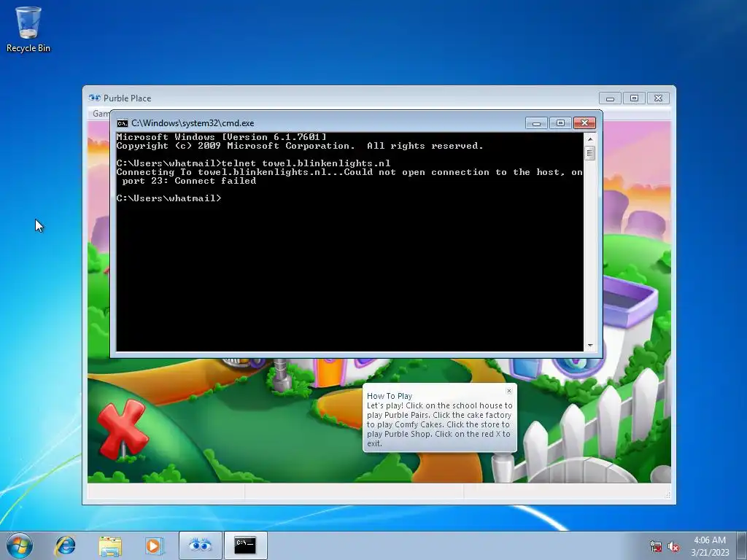
Task: Open the Game menu in Purble Place
Action: [101, 113]
